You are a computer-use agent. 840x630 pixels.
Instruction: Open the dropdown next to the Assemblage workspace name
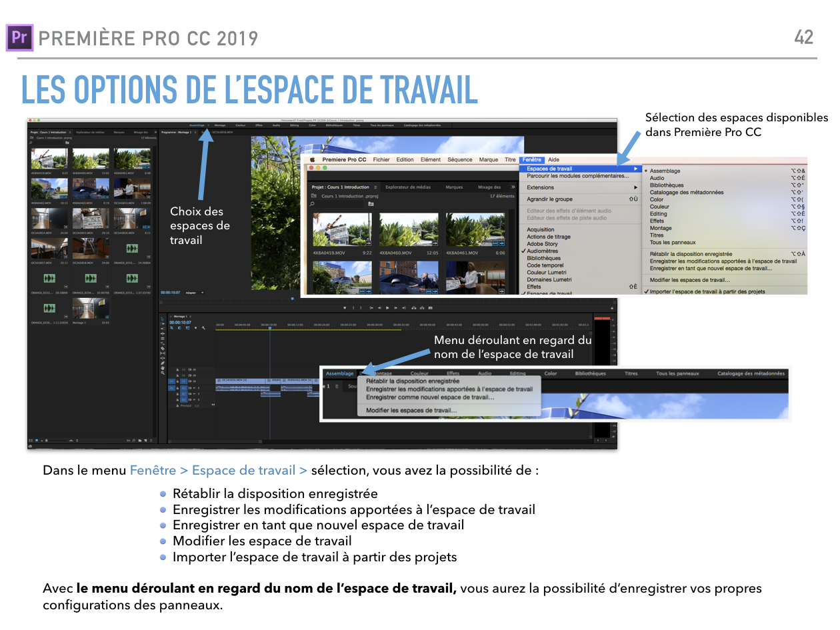pos(361,373)
